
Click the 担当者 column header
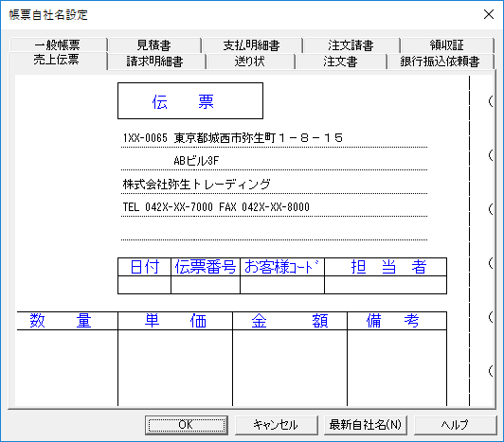pyautogui.click(x=386, y=267)
